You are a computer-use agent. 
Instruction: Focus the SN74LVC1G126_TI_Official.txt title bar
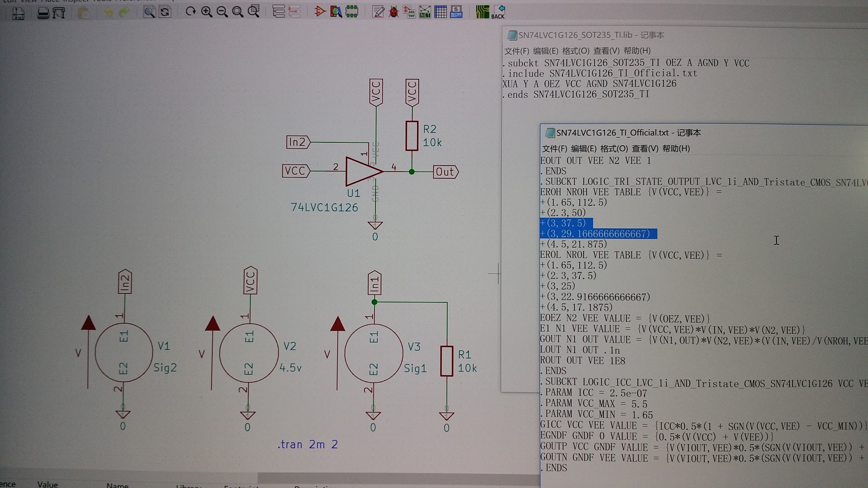click(x=704, y=133)
